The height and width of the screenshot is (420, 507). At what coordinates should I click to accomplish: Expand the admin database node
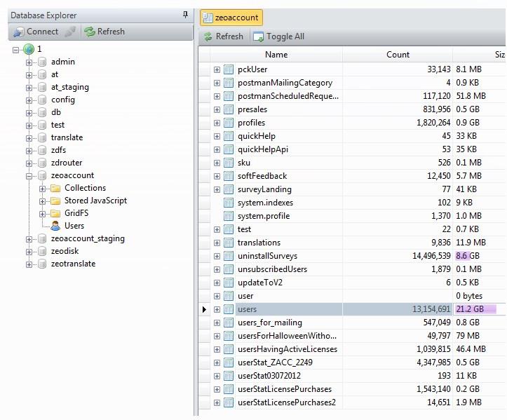(29, 62)
